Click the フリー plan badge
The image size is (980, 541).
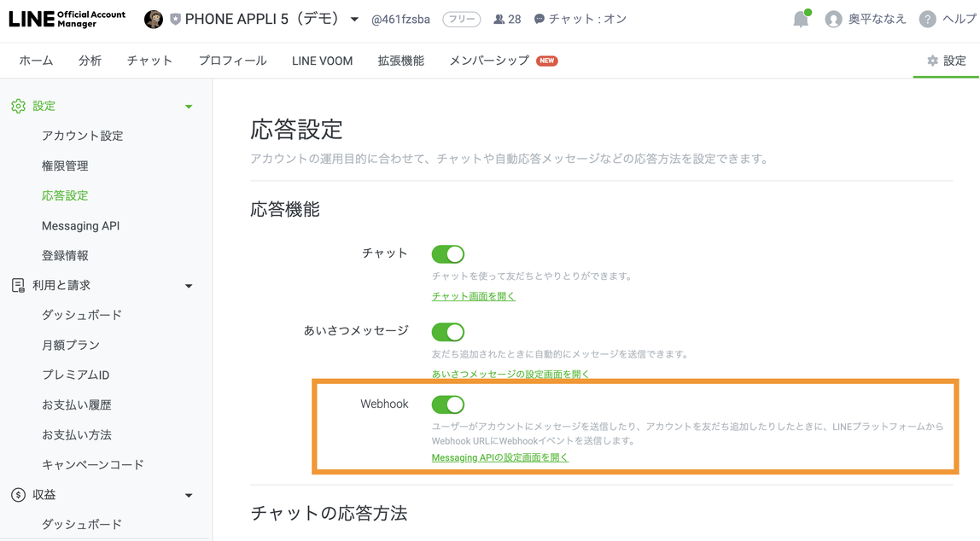pos(461,20)
